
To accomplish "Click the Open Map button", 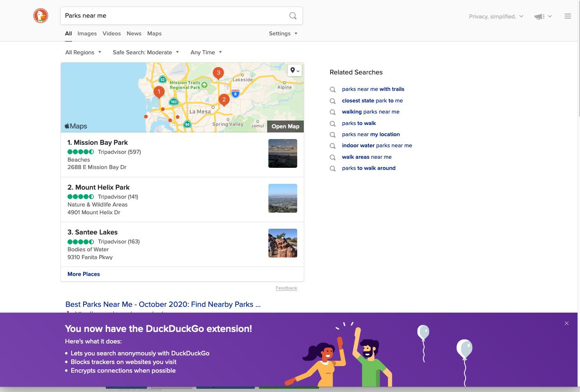I will [x=285, y=126].
